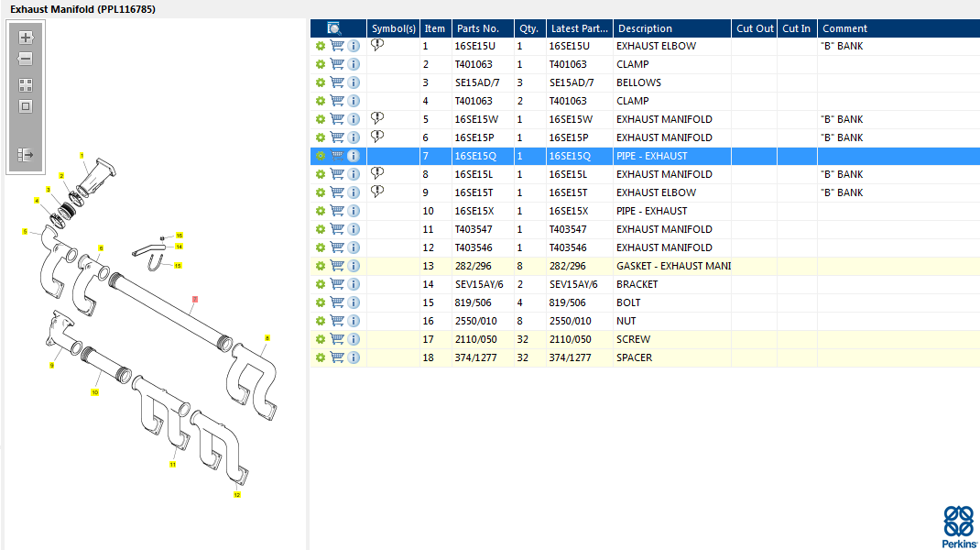Select callout 1 on the diagram
Viewport: 980px width, 550px height.
[82, 155]
